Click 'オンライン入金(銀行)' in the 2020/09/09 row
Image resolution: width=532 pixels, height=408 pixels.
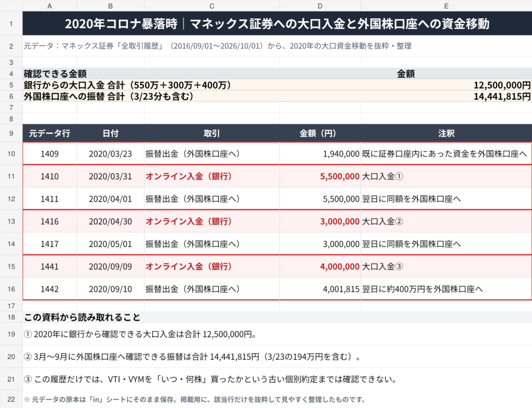(212, 267)
